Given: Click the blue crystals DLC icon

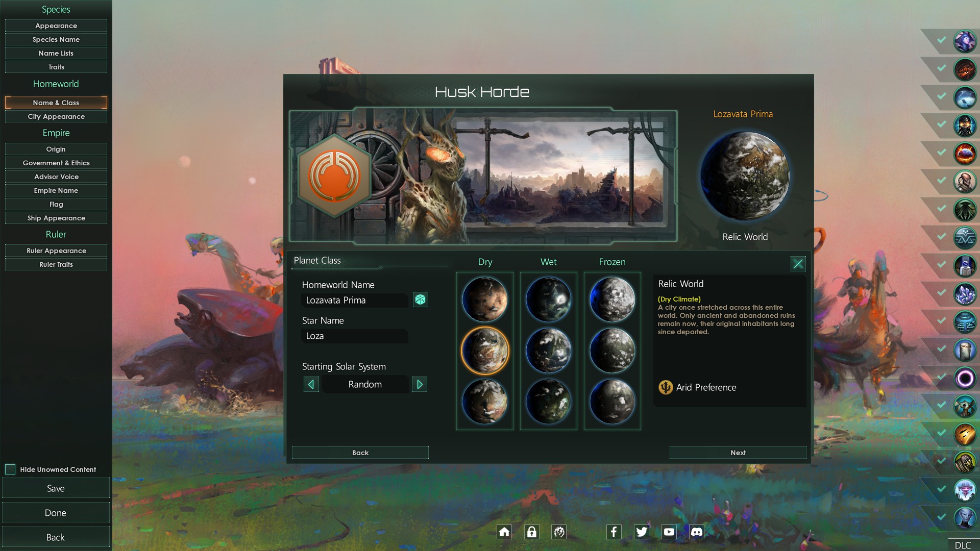Looking at the screenshot, I should tap(965, 294).
